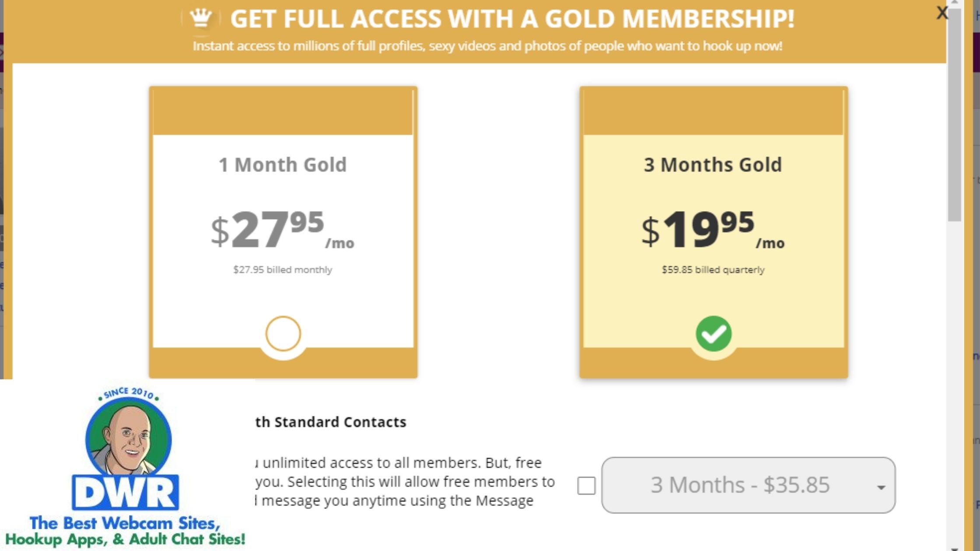
Task: Click the crown icon in the gold banner
Action: pos(201,18)
